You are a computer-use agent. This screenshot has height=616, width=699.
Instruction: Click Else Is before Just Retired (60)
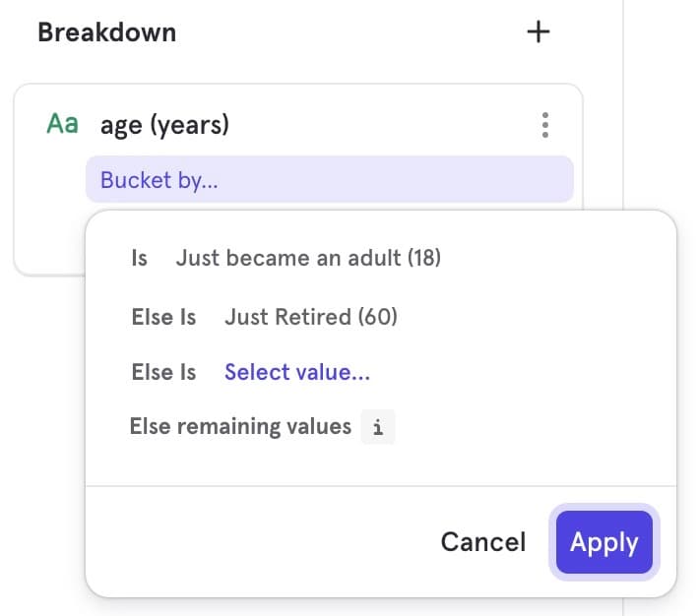tap(163, 317)
